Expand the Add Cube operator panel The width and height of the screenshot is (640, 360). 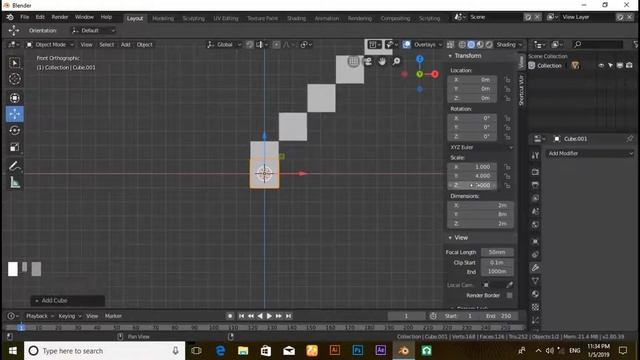[67, 300]
